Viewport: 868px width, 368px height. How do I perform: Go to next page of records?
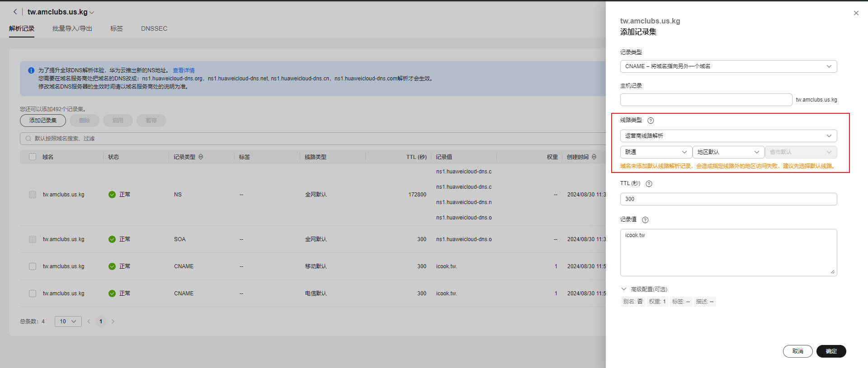click(x=113, y=321)
